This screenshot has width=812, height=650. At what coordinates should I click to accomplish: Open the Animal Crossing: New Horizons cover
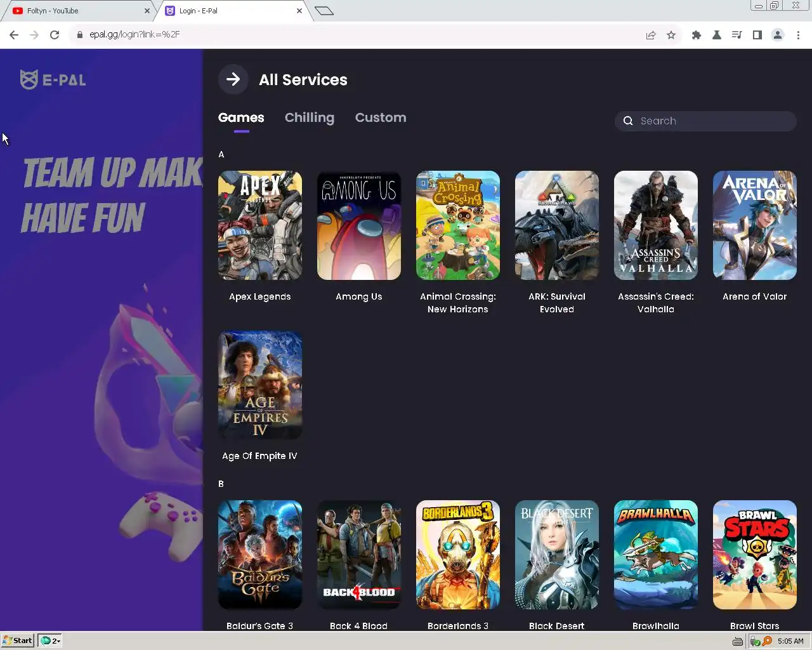pos(458,225)
